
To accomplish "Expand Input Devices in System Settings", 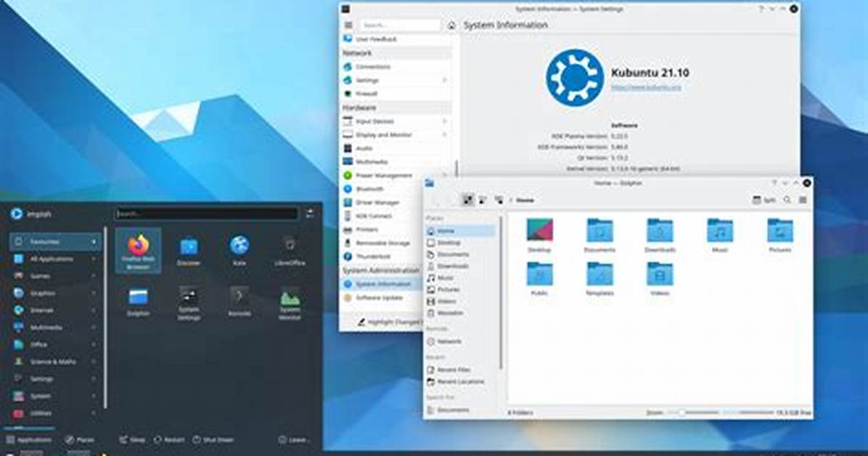I will 396,121.
